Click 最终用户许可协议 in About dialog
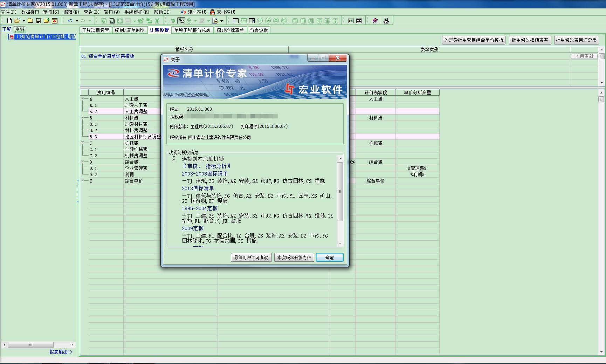The image size is (606, 364). [251, 257]
